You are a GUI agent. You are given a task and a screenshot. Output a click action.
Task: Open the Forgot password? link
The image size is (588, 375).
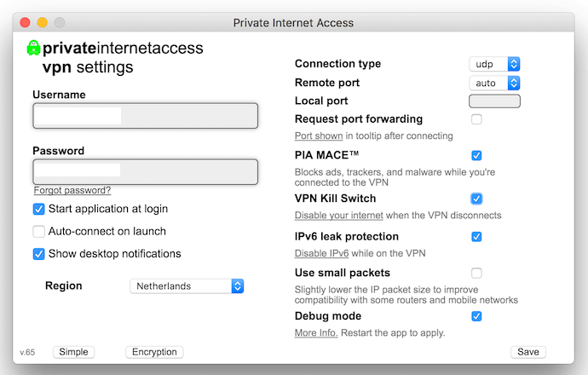(x=72, y=190)
